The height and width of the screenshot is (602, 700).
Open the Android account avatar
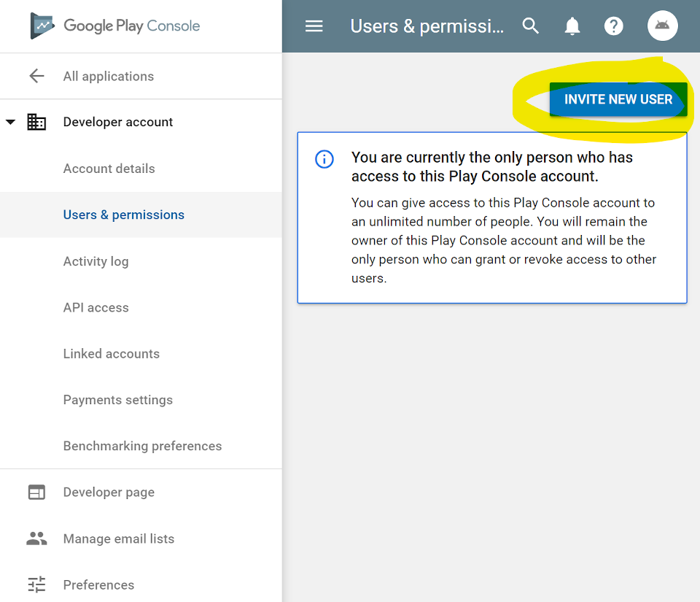pos(663,26)
